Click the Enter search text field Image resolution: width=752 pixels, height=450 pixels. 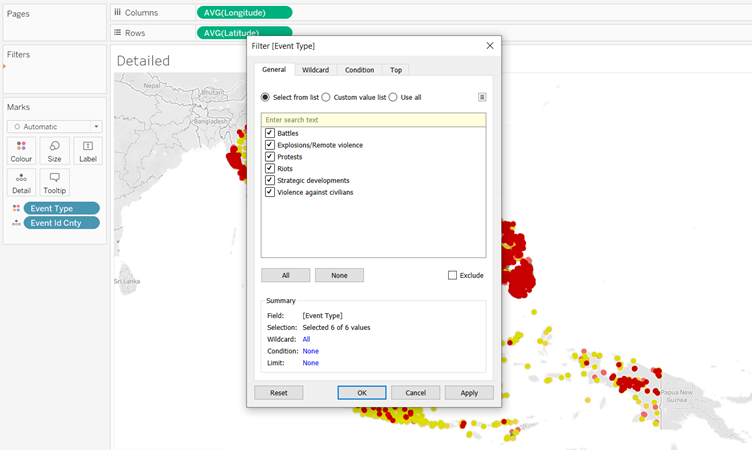(x=373, y=119)
